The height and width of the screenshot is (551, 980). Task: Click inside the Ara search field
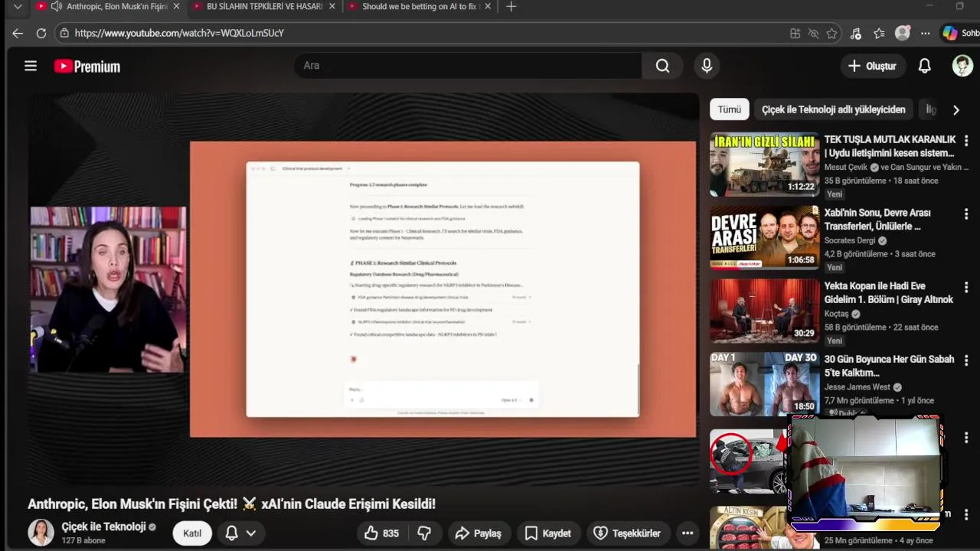[x=467, y=66]
